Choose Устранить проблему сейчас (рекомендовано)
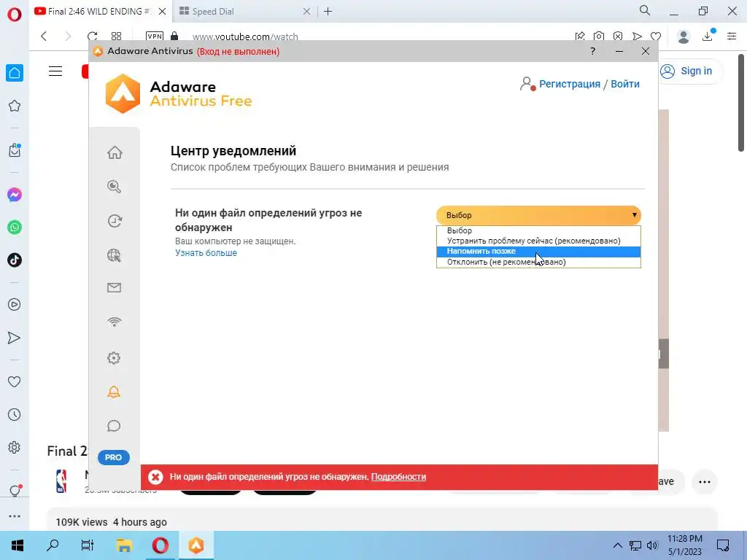This screenshot has height=560, width=747. (538, 241)
